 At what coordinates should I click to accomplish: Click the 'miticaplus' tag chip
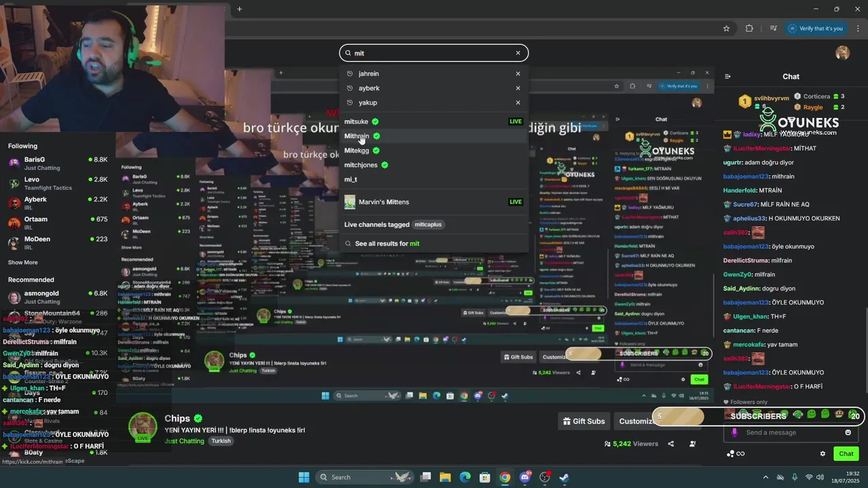(428, 224)
